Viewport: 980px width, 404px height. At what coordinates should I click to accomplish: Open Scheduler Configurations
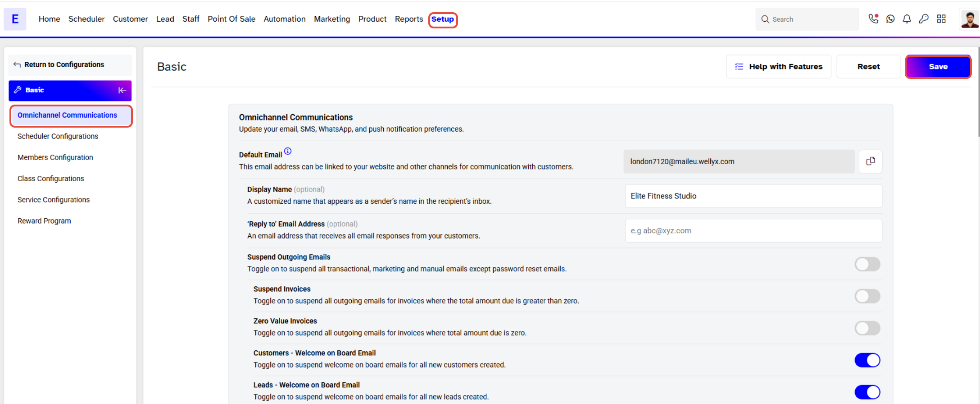58,136
